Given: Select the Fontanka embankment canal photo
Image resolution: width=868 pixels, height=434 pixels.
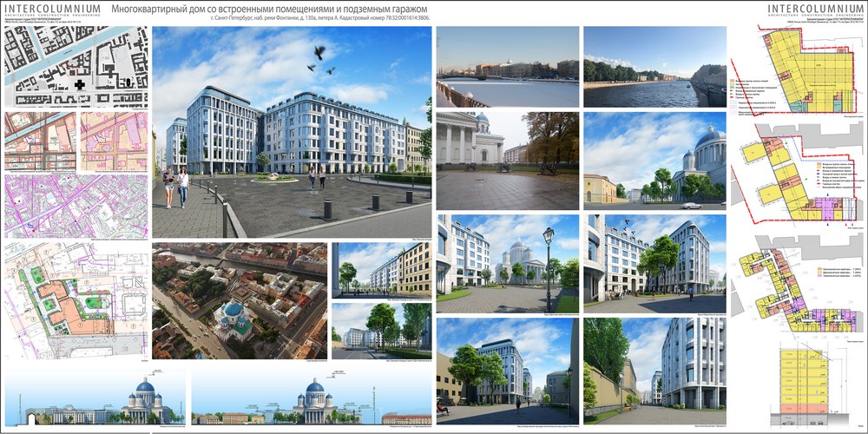Looking at the screenshot, I should [654, 67].
